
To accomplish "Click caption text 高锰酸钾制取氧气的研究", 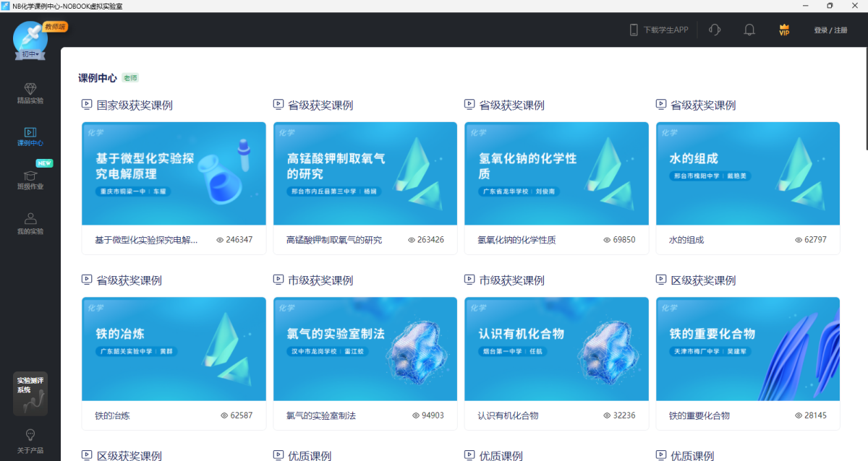I will (334, 240).
